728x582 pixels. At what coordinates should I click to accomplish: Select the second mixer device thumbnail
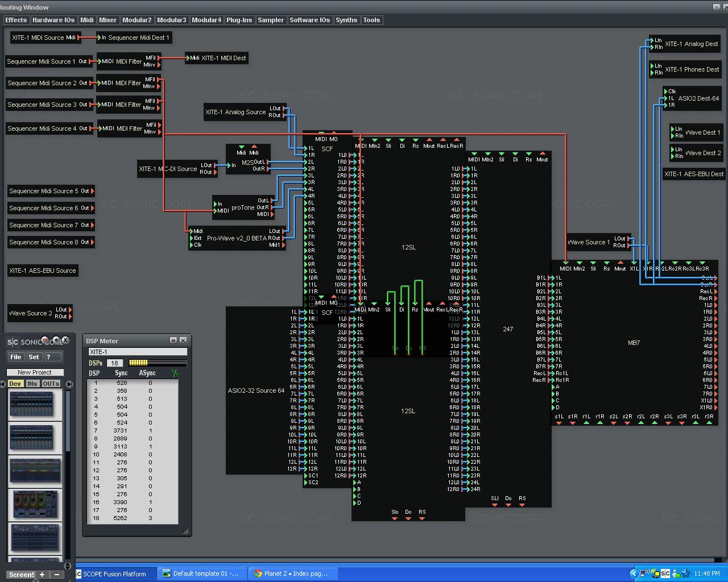(x=35, y=438)
